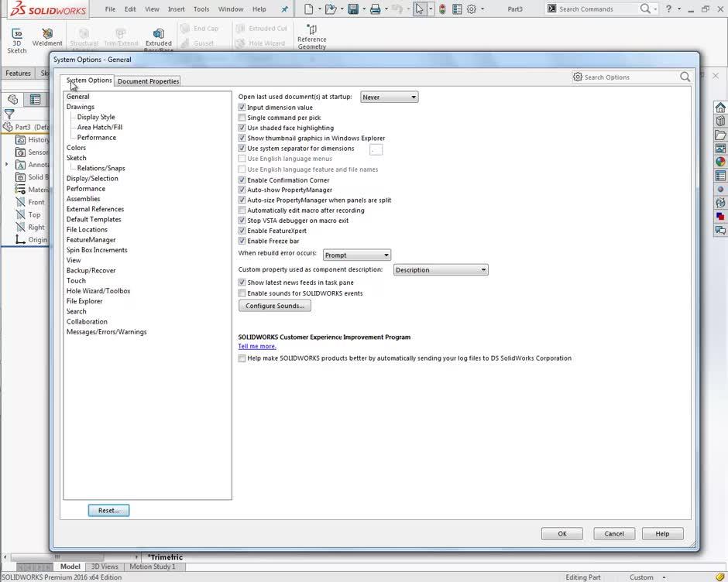Open SOLIDWORKS Resources home in task pane
Image resolution: width=728 pixels, height=582 pixels.
721,108
